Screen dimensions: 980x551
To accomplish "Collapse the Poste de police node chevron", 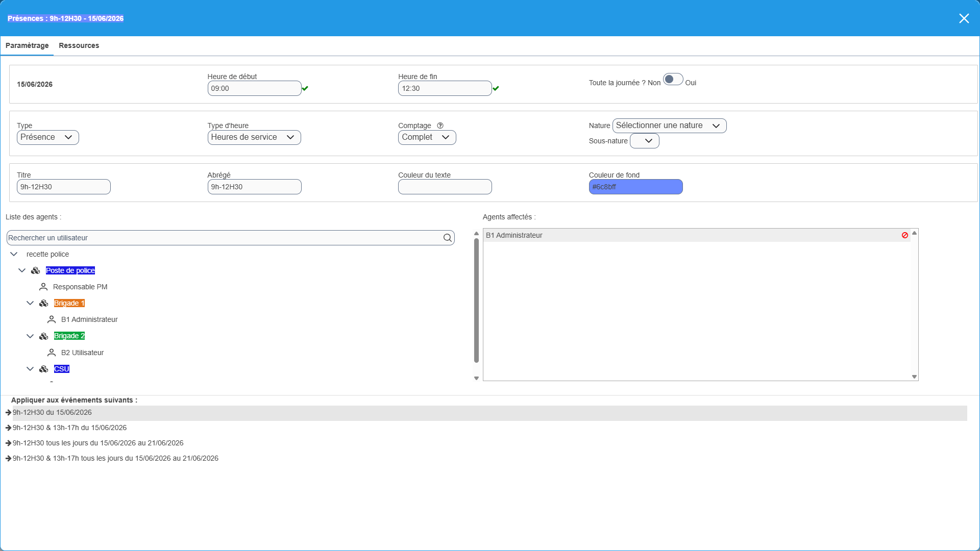I will click(22, 270).
